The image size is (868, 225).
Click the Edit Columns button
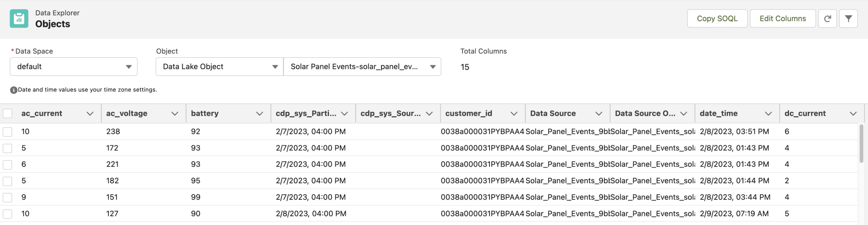click(783, 19)
